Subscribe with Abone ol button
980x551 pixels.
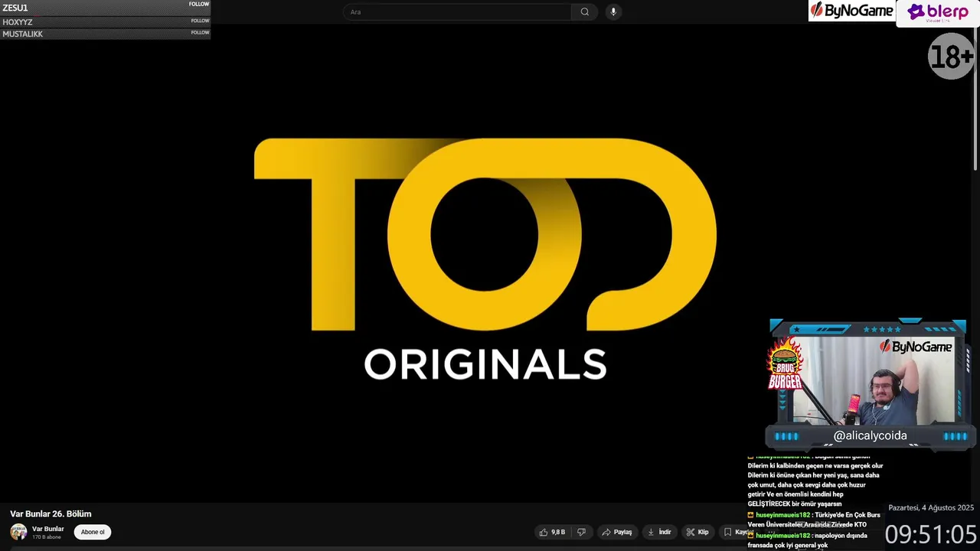[93, 532]
